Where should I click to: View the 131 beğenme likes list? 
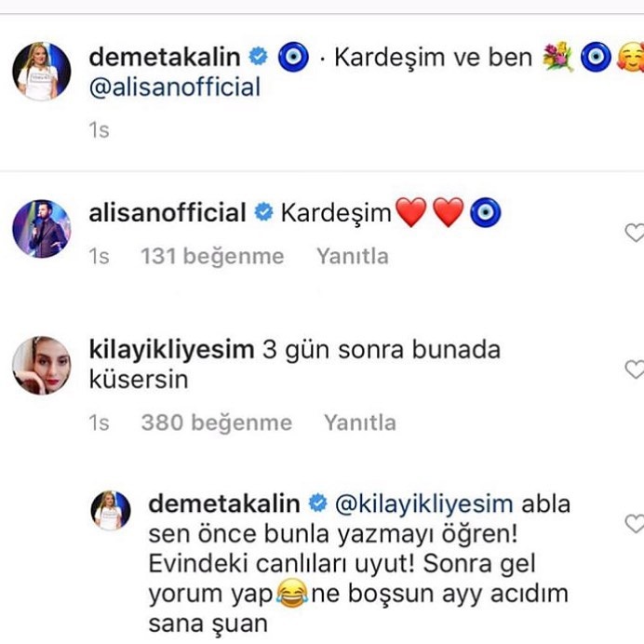click(212, 257)
